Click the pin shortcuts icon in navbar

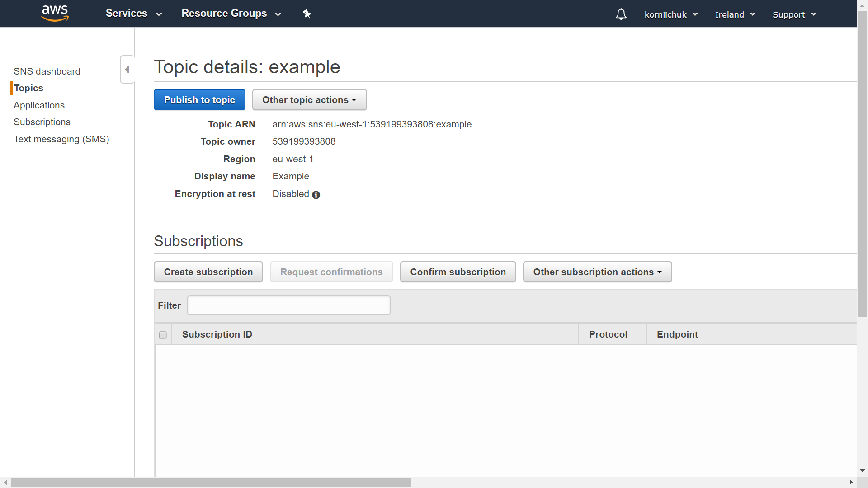click(307, 14)
